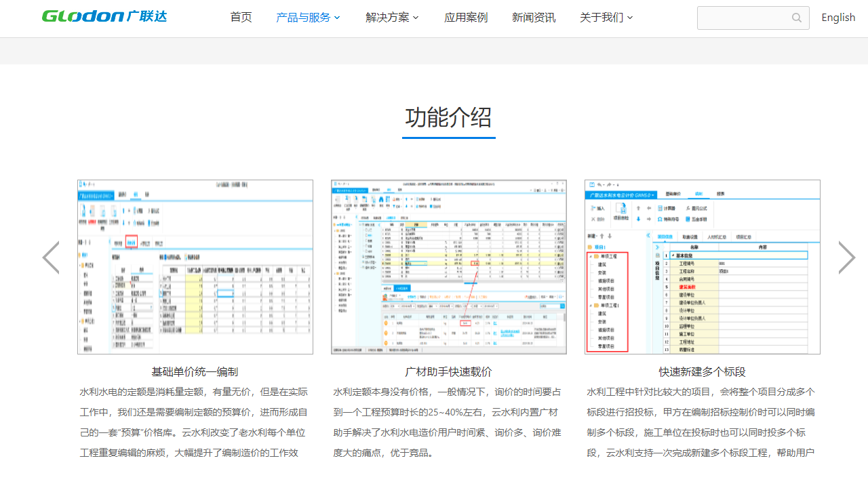
Task: Open the 首页 navigation item
Action: point(241,17)
